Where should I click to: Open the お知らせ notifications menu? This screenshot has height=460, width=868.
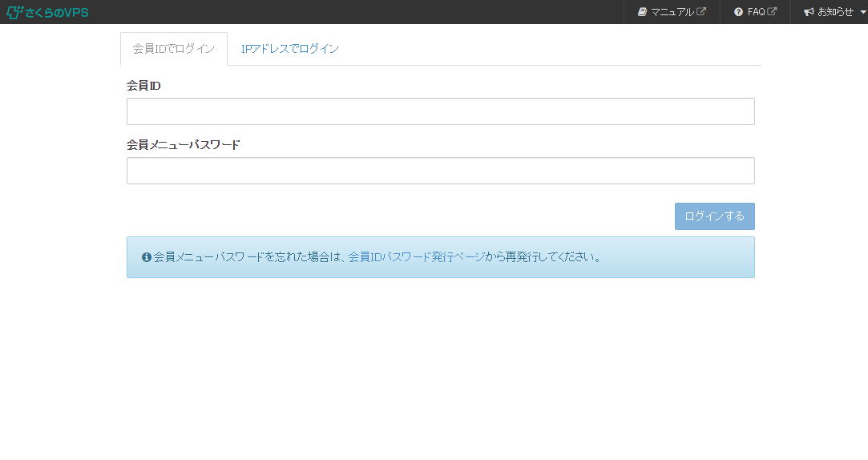[x=835, y=12]
